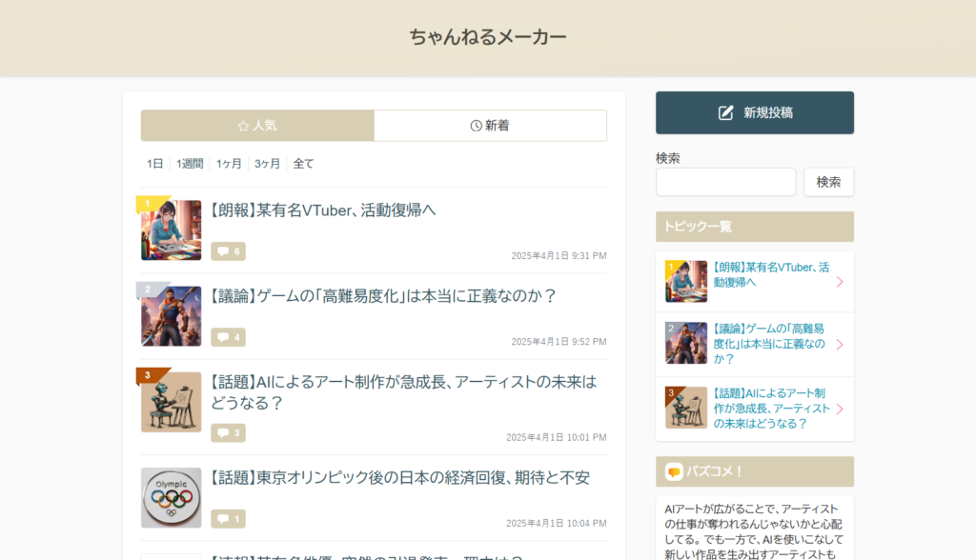Click the バズコメ comment text about AIアート
Image resolution: width=976 pixels, height=560 pixels.
pyautogui.click(x=754, y=532)
